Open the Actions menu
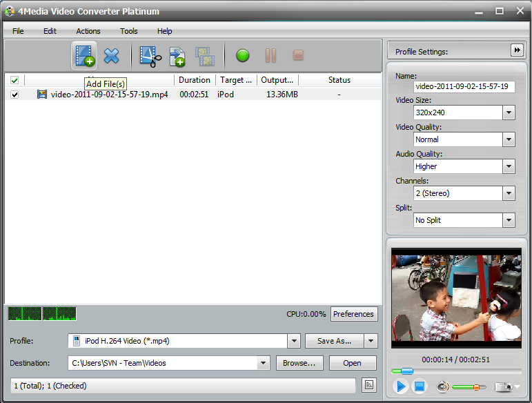532x403 pixels. click(x=88, y=31)
